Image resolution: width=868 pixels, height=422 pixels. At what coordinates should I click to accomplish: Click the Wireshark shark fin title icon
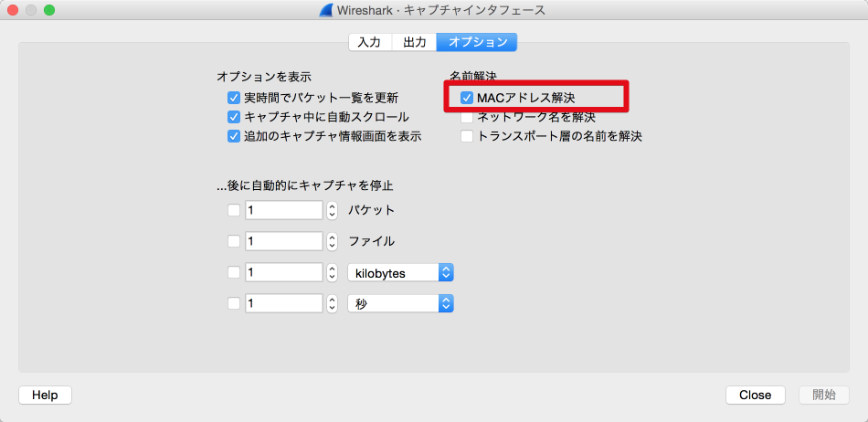coord(326,10)
